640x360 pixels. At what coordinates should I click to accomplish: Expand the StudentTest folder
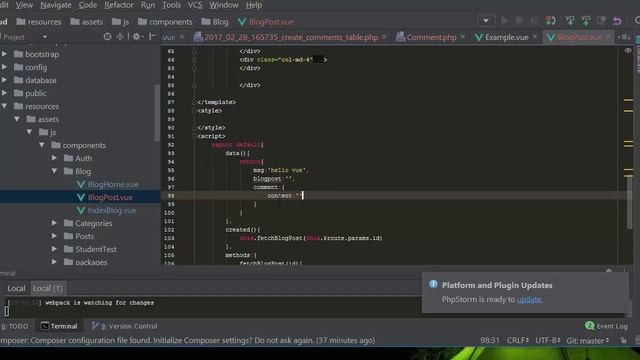[x=54, y=249]
